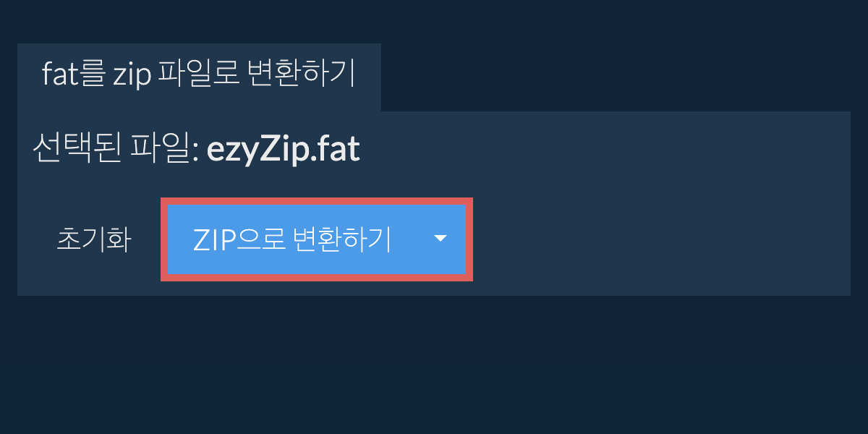Click the ezyZip.fat file name
The height and width of the screenshot is (434, 868).
click(284, 150)
